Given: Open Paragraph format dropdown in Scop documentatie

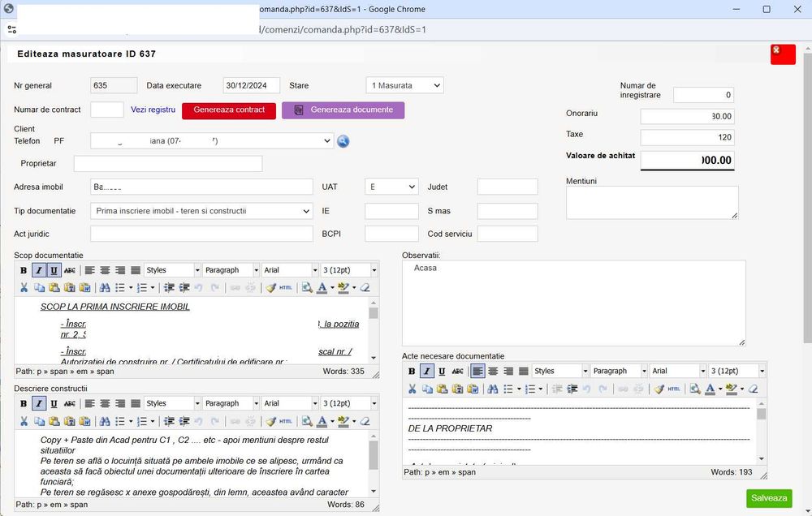Looking at the screenshot, I should tap(231, 270).
